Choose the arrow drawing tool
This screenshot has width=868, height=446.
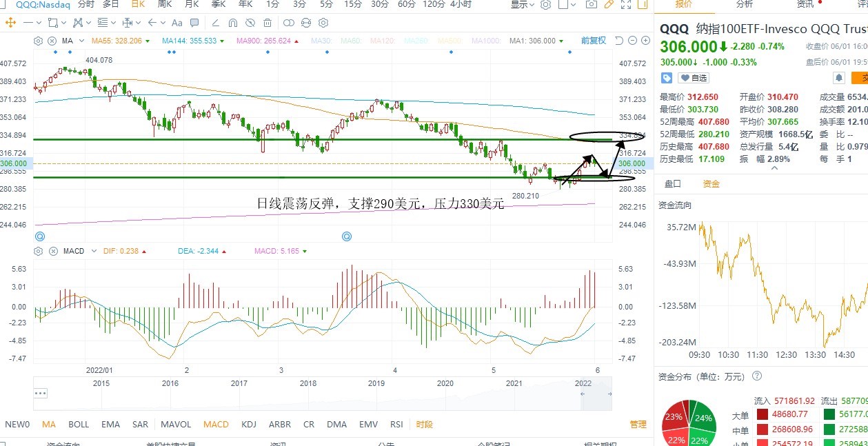[152, 23]
